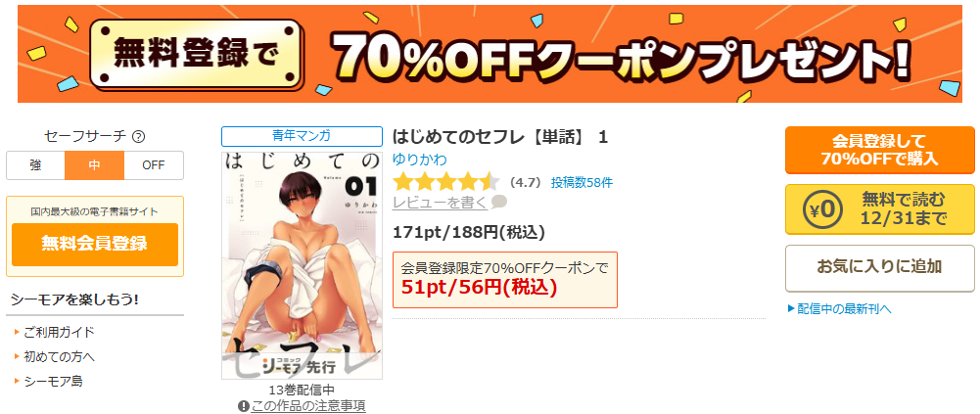This screenshot has width=980, height=414.
Task: Add to favorites with お気に入りに追加
Action: coord(880,268)
